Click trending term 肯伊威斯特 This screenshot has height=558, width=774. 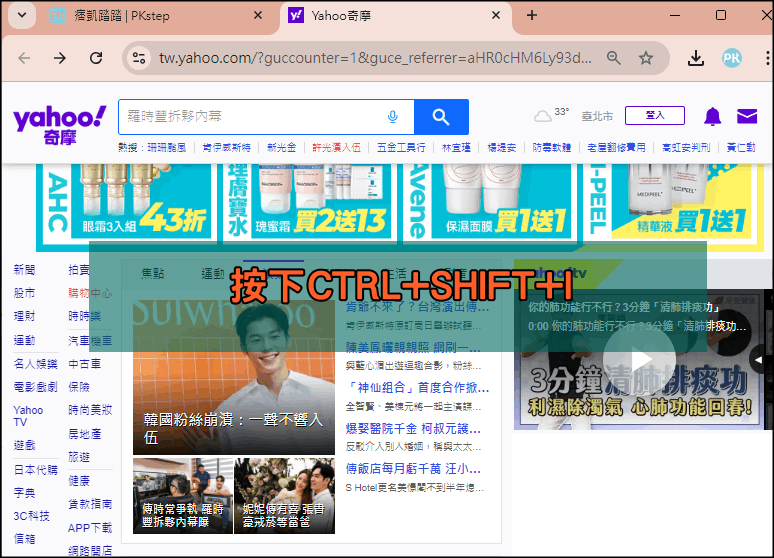click(x=227, y=147)
